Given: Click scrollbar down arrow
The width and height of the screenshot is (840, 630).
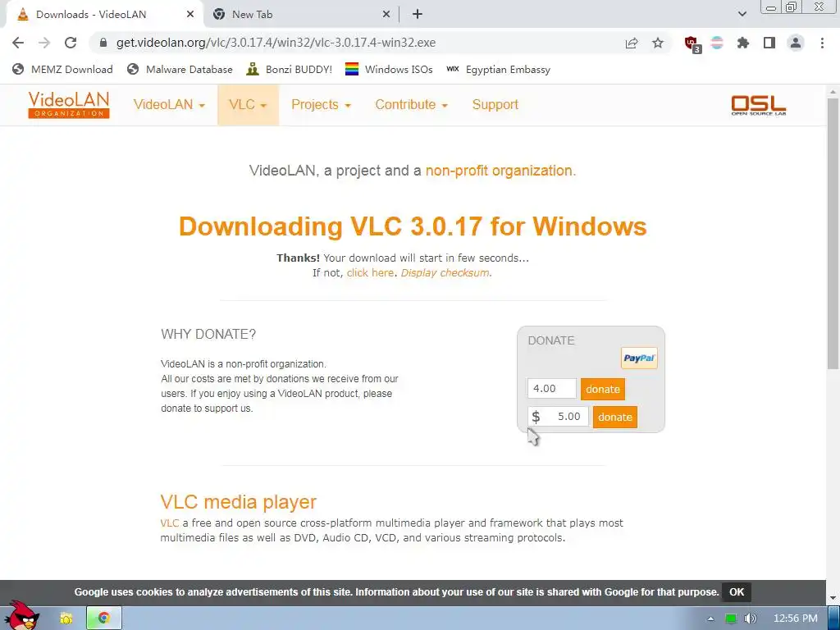Looking at the screenshot, I should click(x=833, y=598).
